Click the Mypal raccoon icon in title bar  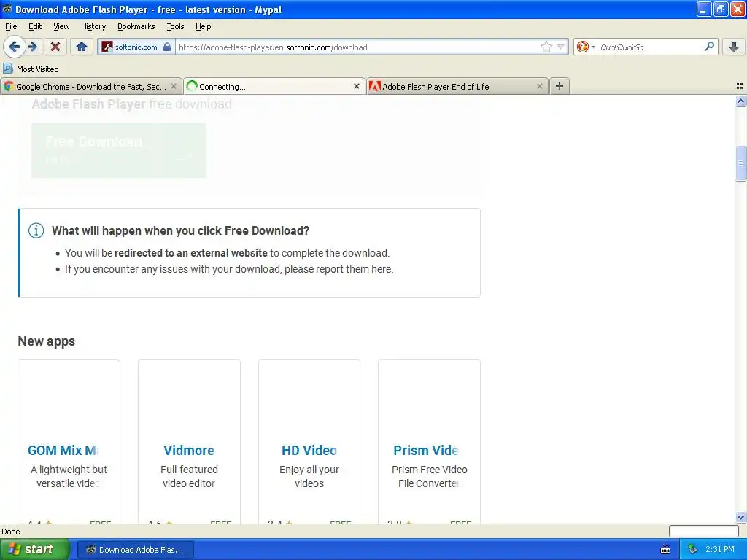coord(7,9)
